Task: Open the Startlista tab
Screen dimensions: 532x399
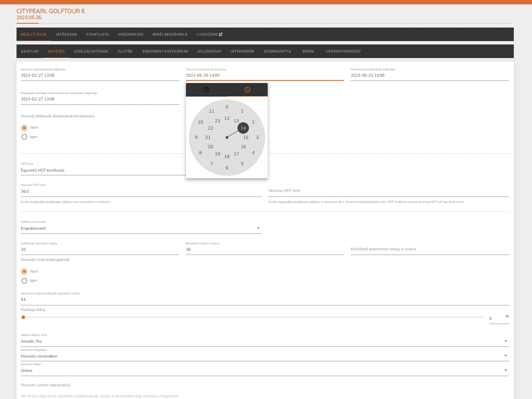Action: [97, 34]
